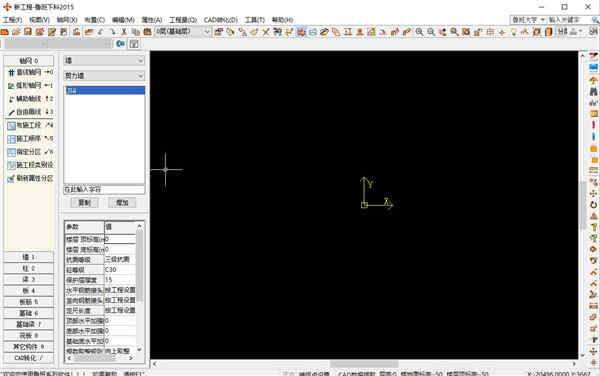Open the 工程量(Q) menu
This screenshot has height=376, width=600.
(183, 20)
